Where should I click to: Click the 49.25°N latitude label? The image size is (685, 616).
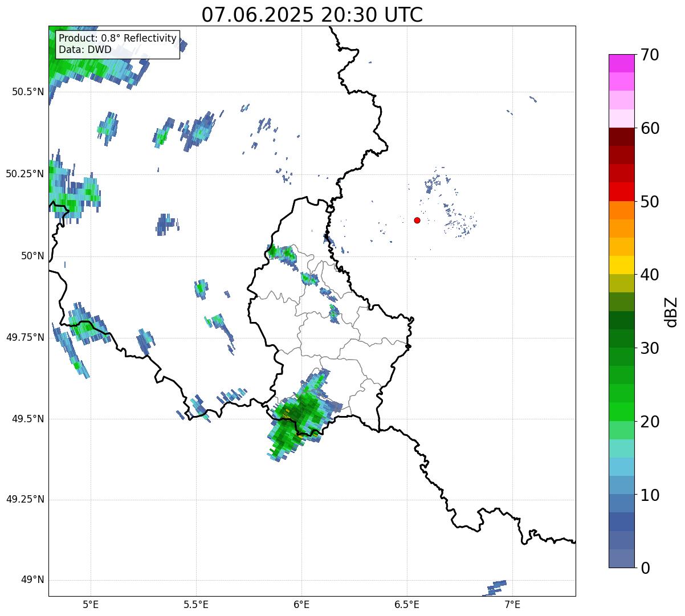point(25,500)
